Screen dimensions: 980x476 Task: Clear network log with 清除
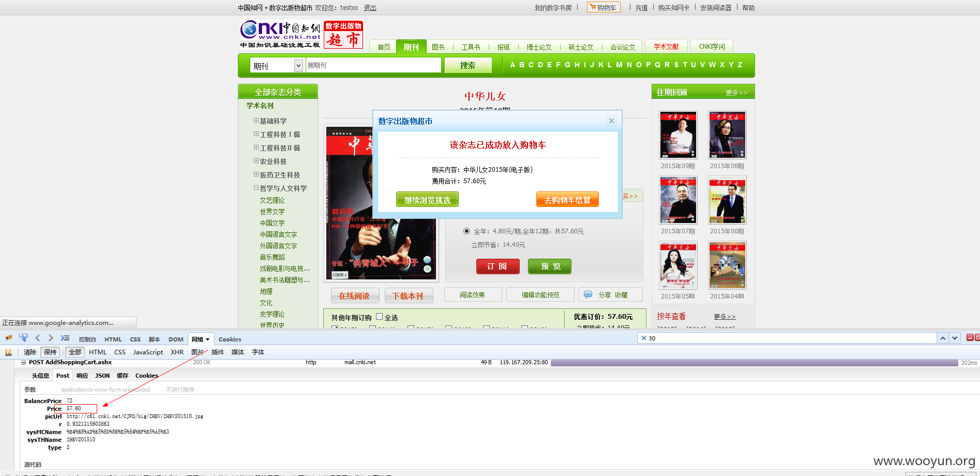point(29,352)
